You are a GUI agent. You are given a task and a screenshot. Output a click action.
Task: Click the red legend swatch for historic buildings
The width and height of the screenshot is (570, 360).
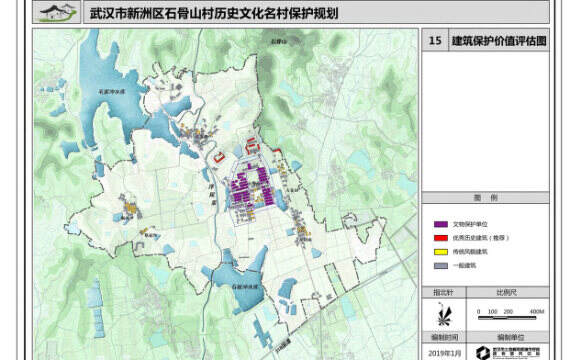(x=441, y=238)
